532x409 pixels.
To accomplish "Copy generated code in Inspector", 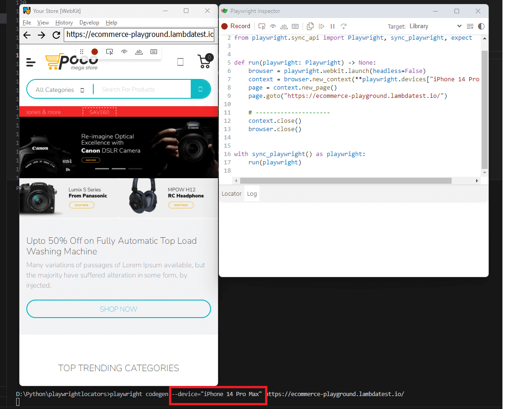I will (x=310, y=26).
